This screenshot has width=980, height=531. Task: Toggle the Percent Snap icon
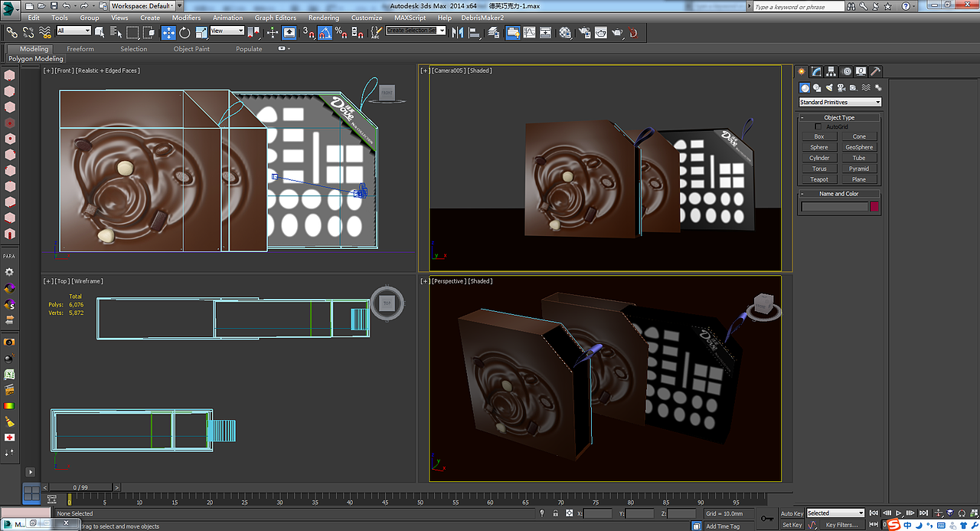(341, 33)
